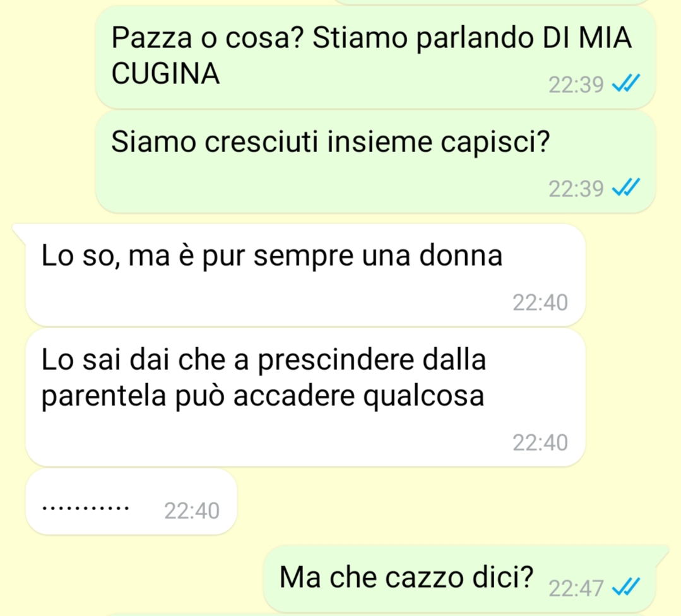Select the 'Siamo cresciuti insieme capisci?' message
681x616 pixels.
[x=376, y=162]
